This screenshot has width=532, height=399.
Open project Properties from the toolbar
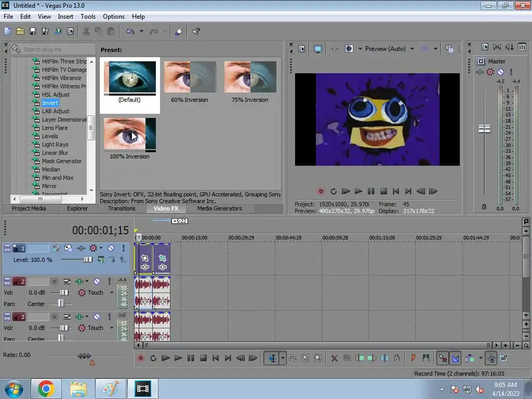(x=70, y=32)
